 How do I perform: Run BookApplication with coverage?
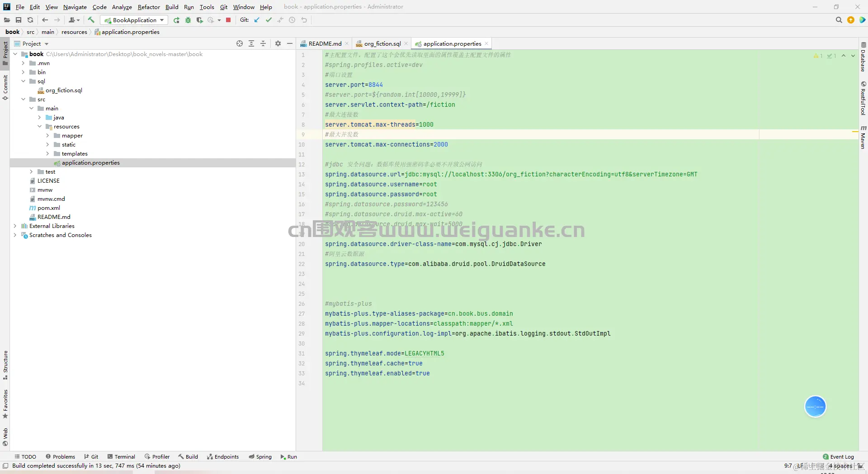tap(199, 20)
